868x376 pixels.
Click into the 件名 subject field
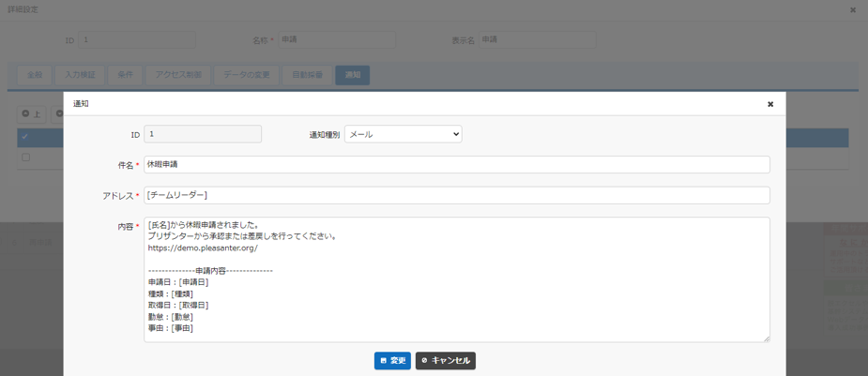click(x=456, y=164)
